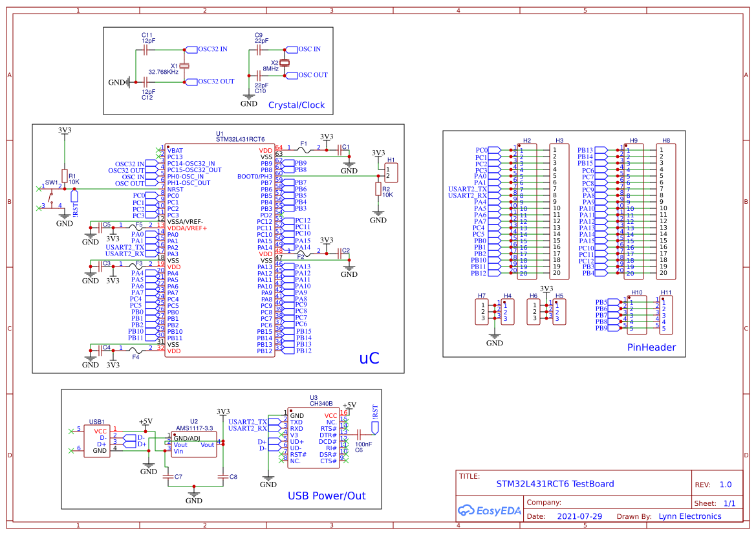Click the 'BOOT0/PH3' pin label
Screen dimensions: 756x535
(x=255, y=177)
